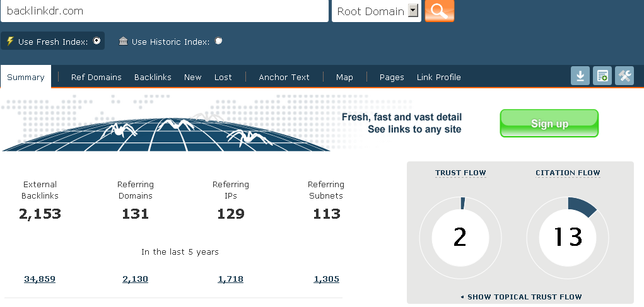Viewport: 644px width, 307px height.
Task: Click the orange search magnifier button
Action: pyautogui.click(x=440, y=11)
